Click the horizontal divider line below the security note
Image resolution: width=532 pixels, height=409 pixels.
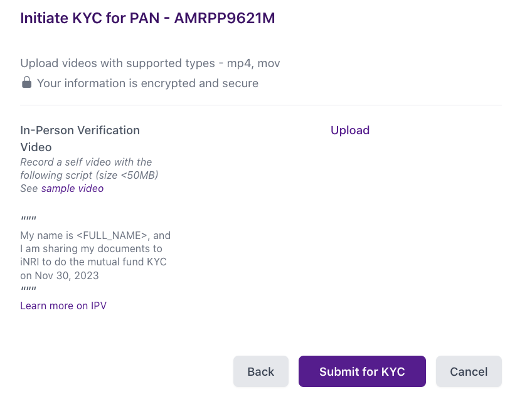tap(261, 105)
